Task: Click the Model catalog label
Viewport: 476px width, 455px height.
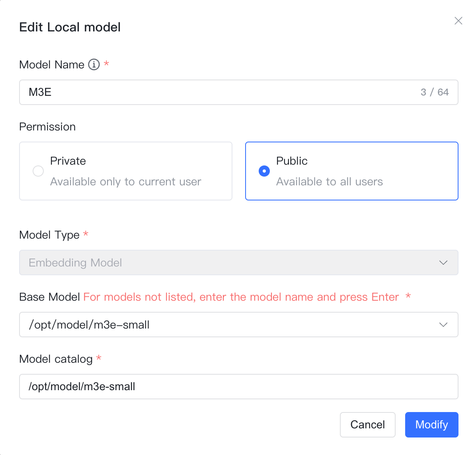Action: point(56,359)
